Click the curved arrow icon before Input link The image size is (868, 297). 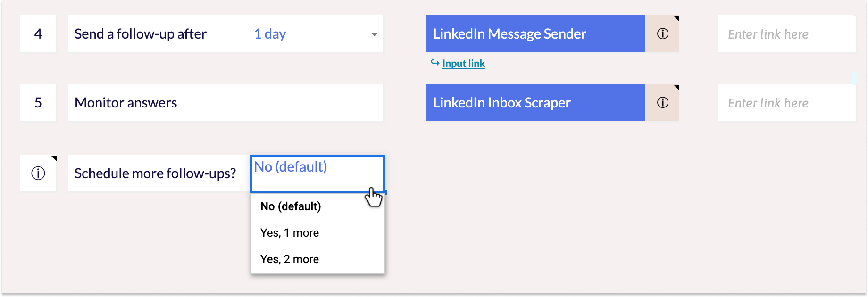434,63
